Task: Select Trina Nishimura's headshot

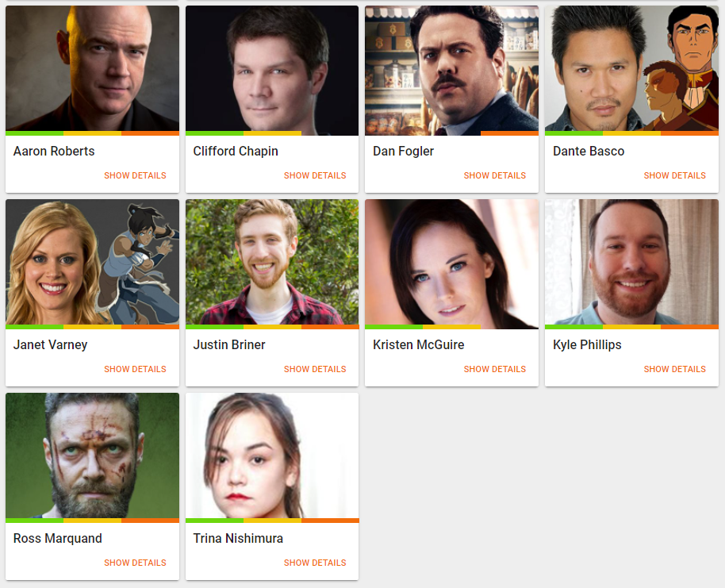Action: click(272, 455)
